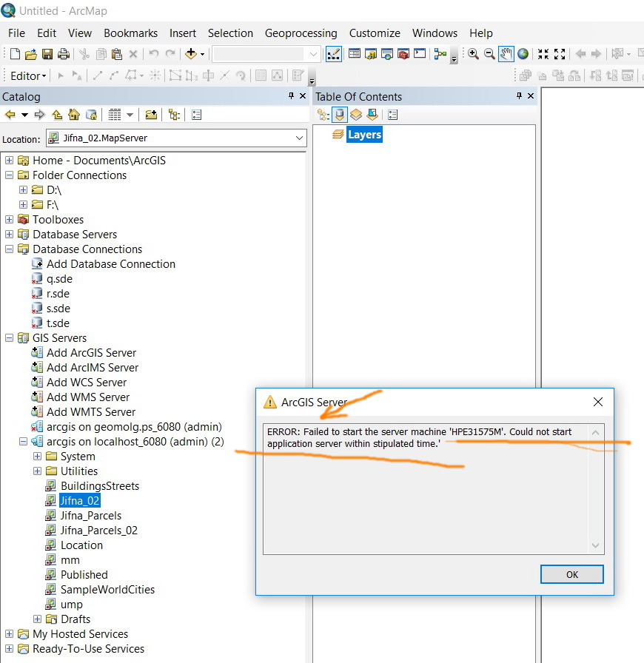
Task: Pin the Catalog panel auto-hide
Action: coord(291,96)
